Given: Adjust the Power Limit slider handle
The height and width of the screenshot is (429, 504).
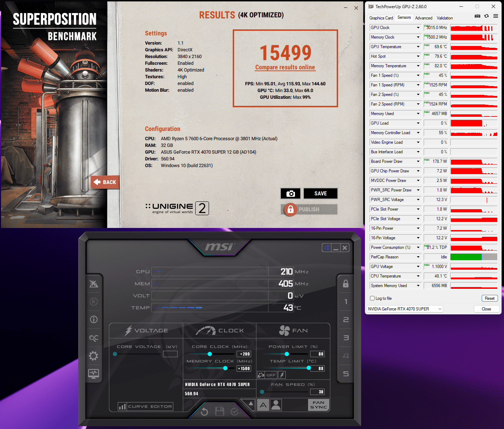Looking at the screenshot, I should (287, 354).
